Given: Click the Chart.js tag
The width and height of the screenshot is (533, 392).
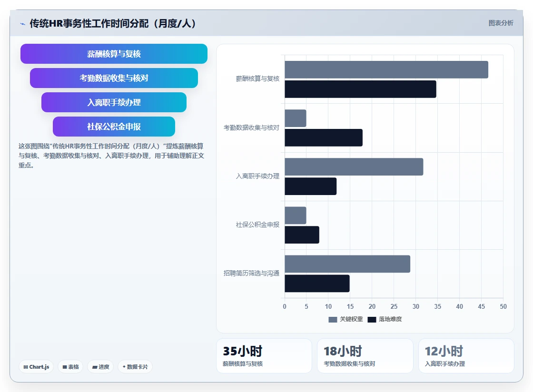Looking at the screenshot, I should point(36,367).
